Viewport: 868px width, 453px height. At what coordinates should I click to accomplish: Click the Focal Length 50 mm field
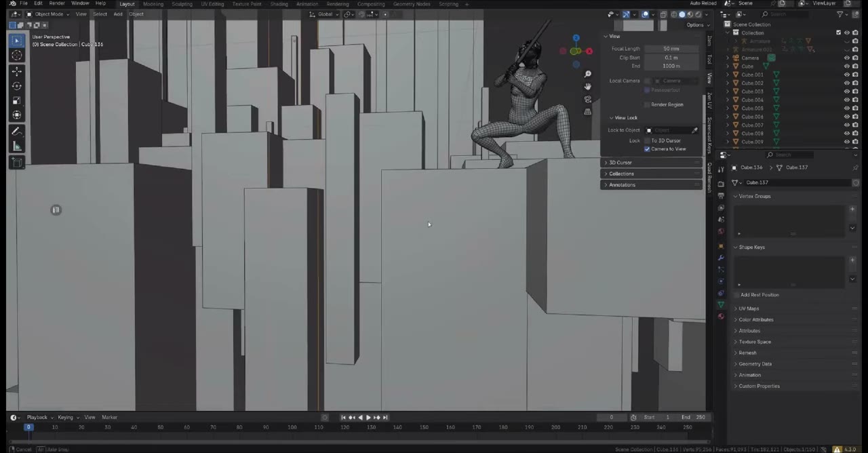click(671, 49)
